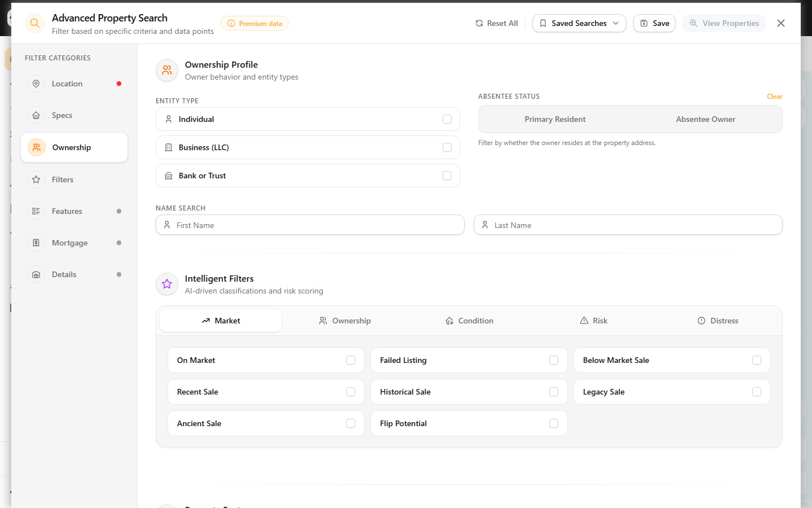The width and height of the screenshot is (812, 508).
Task: Check the Business (LLC) checkbox
Action: point(447,147)
